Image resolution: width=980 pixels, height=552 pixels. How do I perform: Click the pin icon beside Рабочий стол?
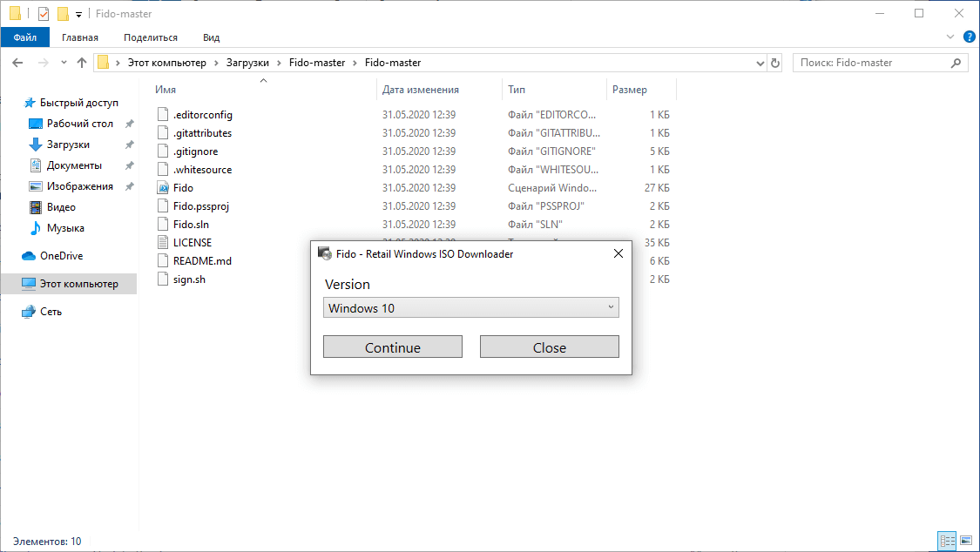(130, 124)
